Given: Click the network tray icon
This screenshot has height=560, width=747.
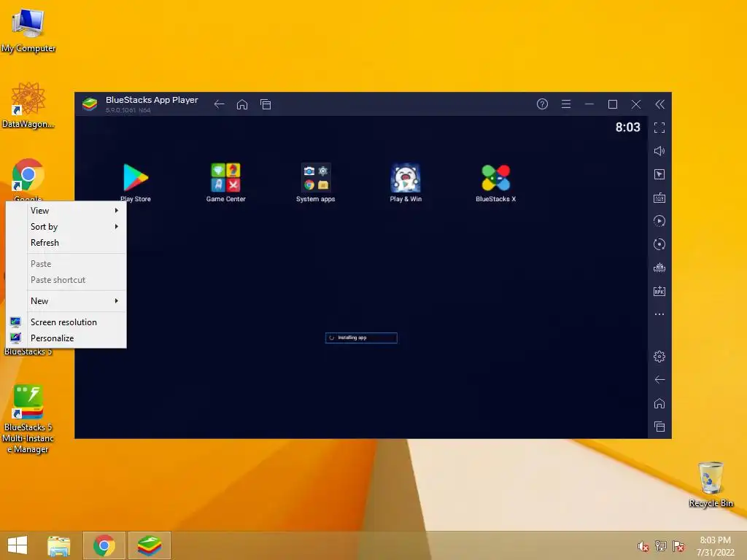Looking at the screenshot, I should (661, 546).
